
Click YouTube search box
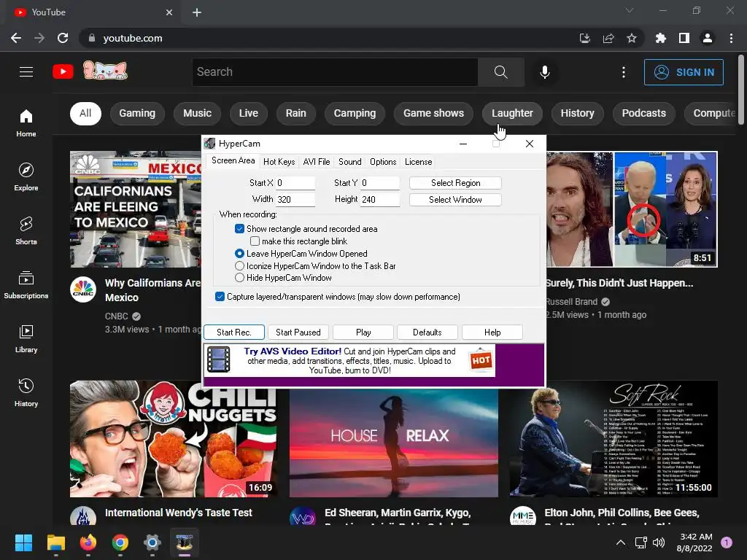tap(335, 72)
